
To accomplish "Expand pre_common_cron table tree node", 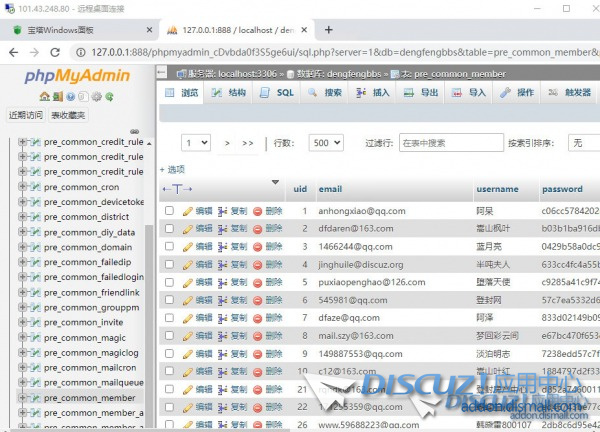I will tap(23, 187).
